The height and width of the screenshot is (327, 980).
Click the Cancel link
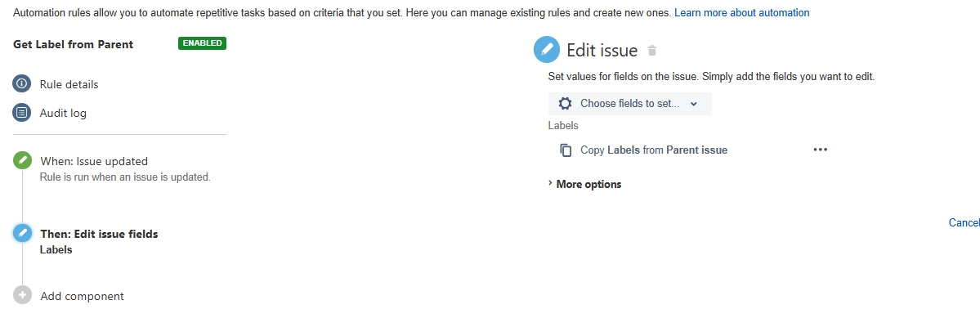tap(964, 222)
